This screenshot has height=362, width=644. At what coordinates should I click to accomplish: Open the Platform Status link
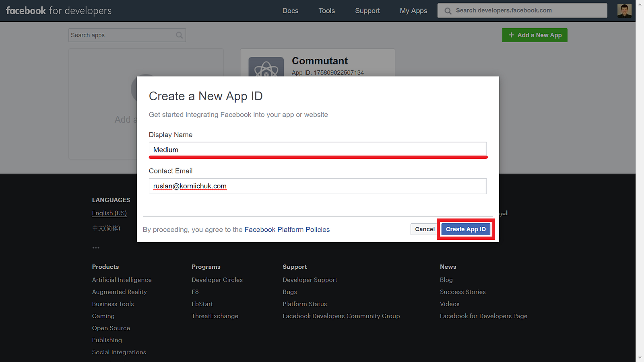305,304
